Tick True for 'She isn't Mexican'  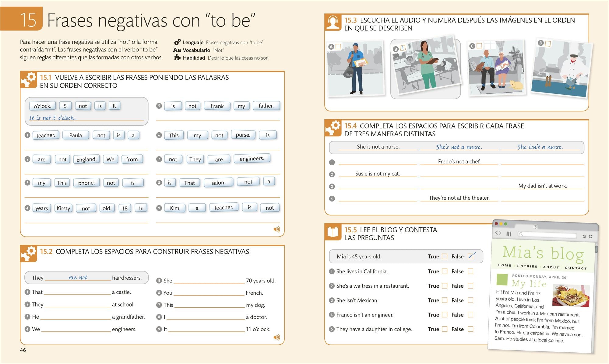click(445, 300)
